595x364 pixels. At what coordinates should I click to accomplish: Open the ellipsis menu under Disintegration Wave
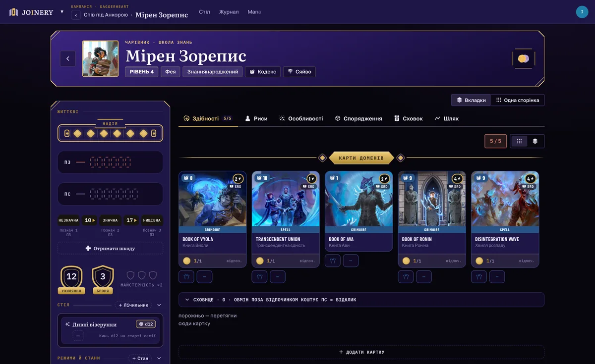tap(497, 277)
